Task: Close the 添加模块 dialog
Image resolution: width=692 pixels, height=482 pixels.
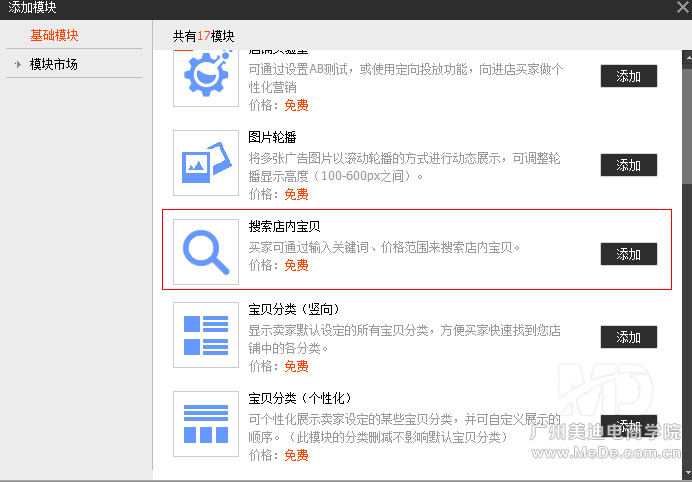Action: [683, 7]
